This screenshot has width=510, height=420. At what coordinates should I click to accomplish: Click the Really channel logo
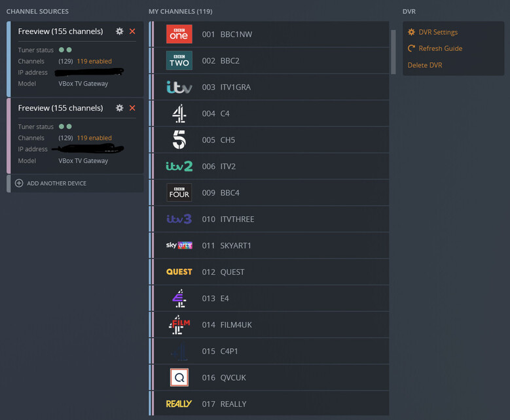179,404
